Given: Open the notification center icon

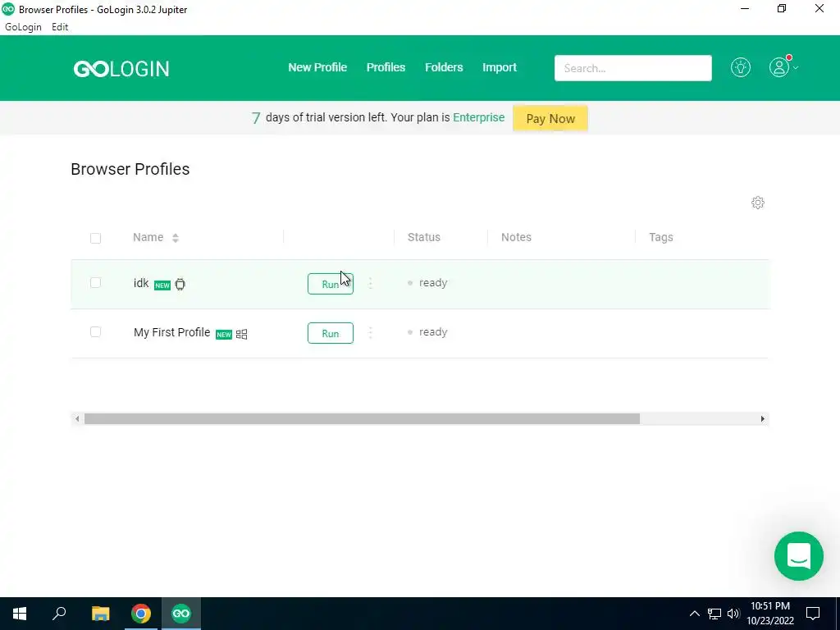Looking at the screenshot, I should pos(813,614).
